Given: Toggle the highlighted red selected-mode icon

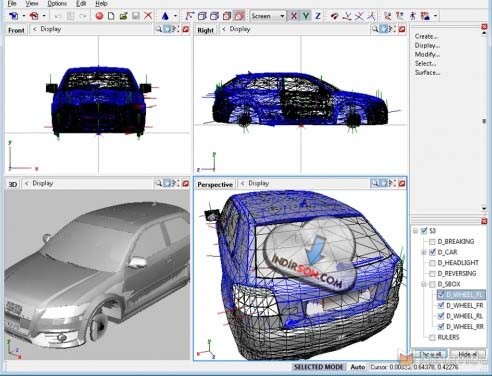Looking at the screenshot, I should point(239,16).
